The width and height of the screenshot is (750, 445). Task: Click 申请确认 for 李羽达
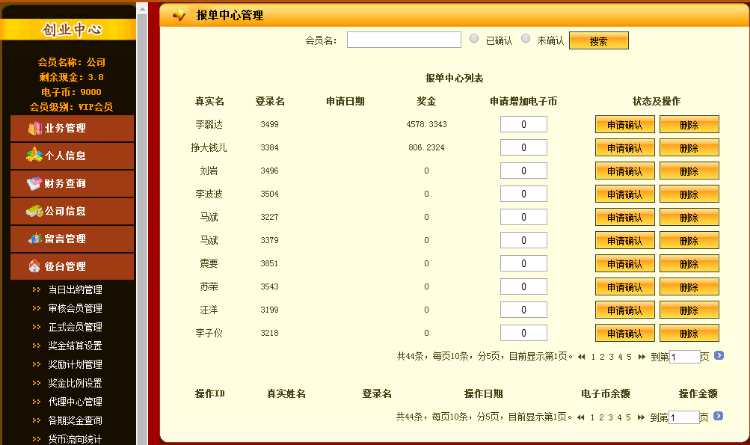pyautogui.click(x=625, y=124)
